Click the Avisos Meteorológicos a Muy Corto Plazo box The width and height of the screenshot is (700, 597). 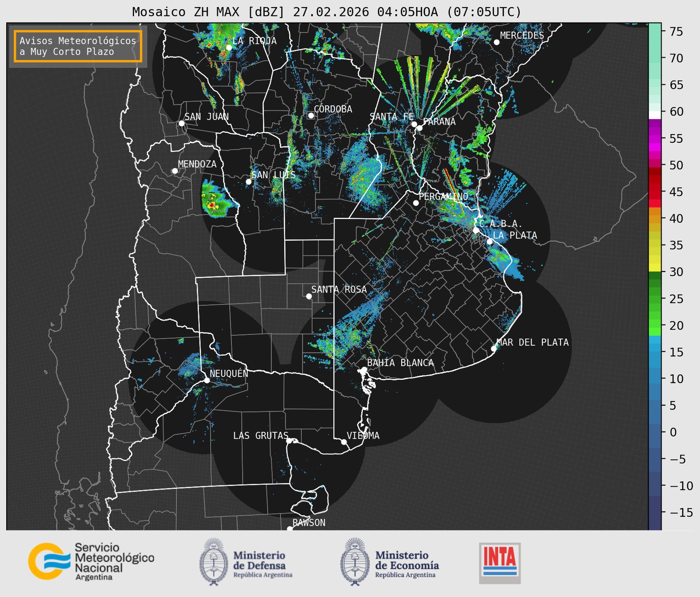[78, 46]
